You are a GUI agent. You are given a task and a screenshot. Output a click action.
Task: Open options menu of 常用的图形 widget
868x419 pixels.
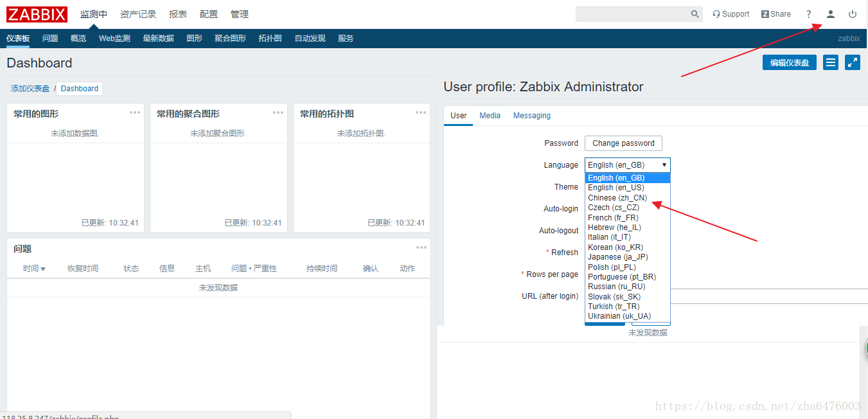tap(135, 112)
